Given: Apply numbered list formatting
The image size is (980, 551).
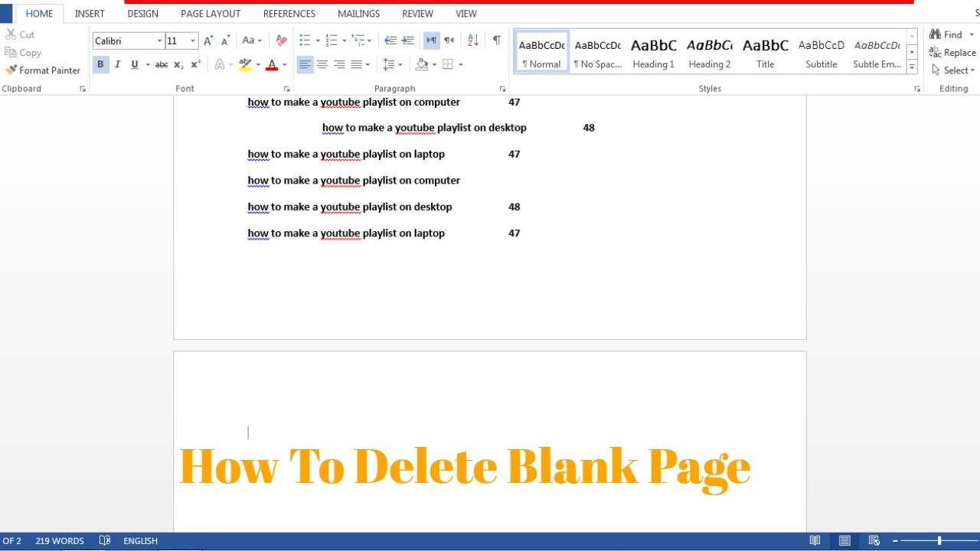Looking at the screenshot, I should point(332,41).
